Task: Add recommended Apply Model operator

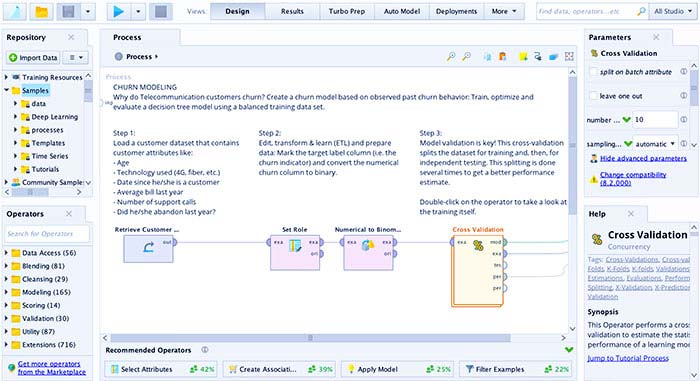Action: pyautogui.click(x=397, y=369)
